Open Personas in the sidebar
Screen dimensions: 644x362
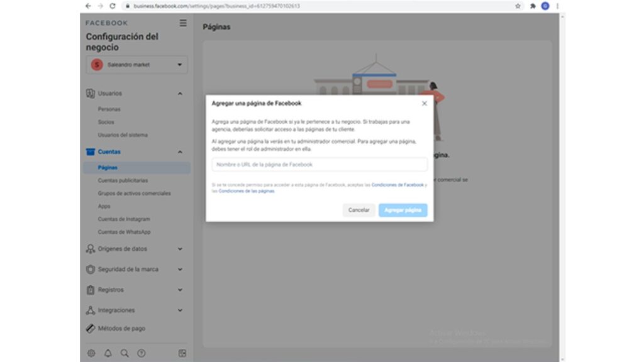pos(109,109)
